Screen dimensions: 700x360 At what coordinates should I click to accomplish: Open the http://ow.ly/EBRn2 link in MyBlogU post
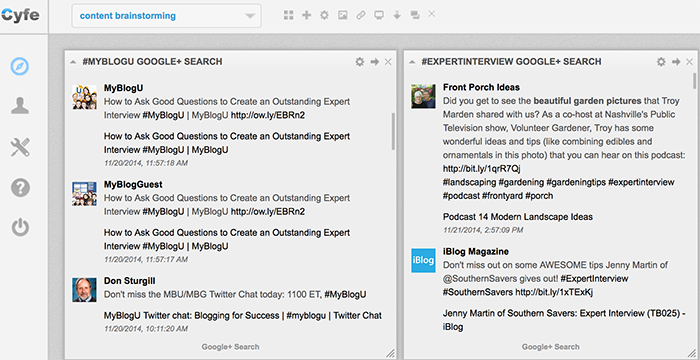(268, 115)
